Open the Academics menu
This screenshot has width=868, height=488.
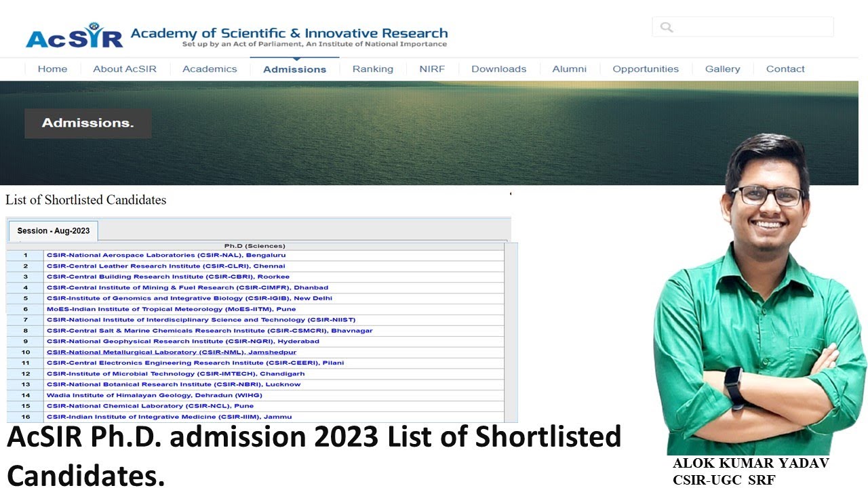210,69
